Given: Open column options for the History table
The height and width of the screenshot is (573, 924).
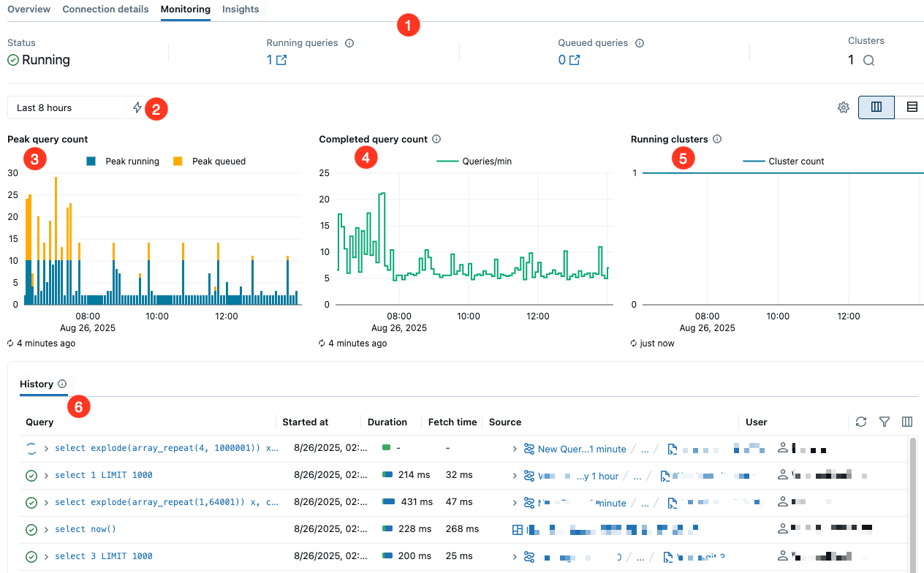Looking at the screenshot, I should tap(907, 422).
